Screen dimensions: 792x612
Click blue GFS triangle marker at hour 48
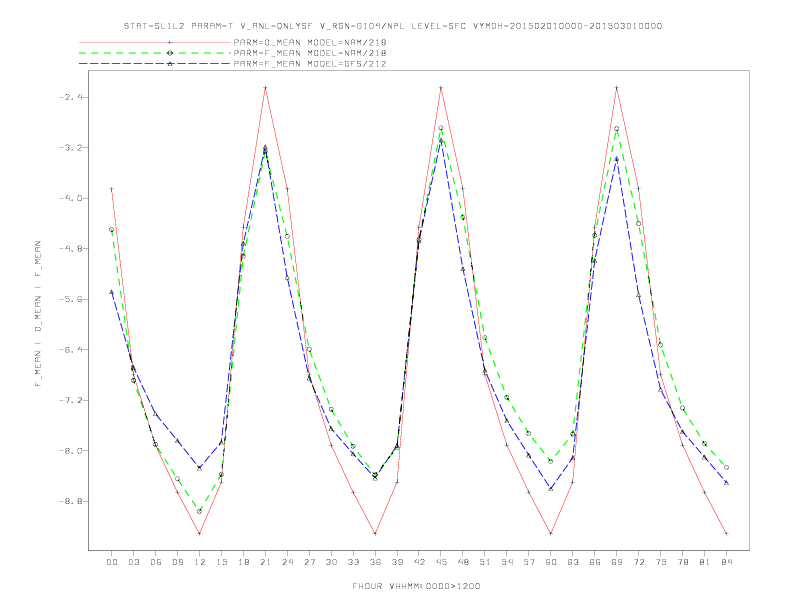[x=463, y=269]
